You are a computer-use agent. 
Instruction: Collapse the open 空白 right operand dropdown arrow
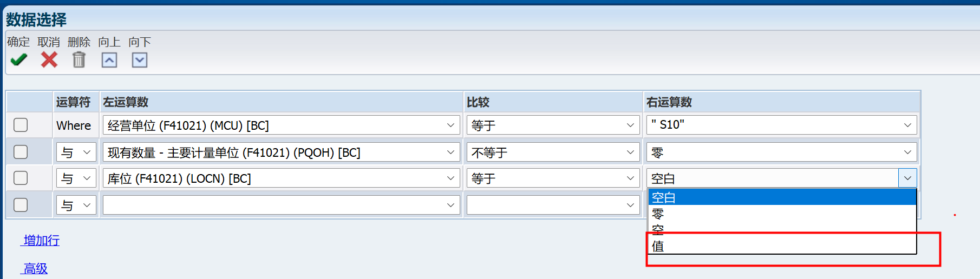907,178
